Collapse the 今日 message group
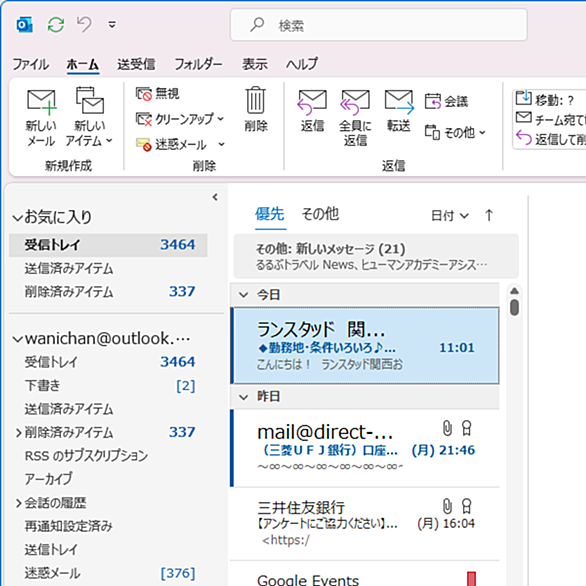This screenshot has height=586, width=586. point(244,295)
